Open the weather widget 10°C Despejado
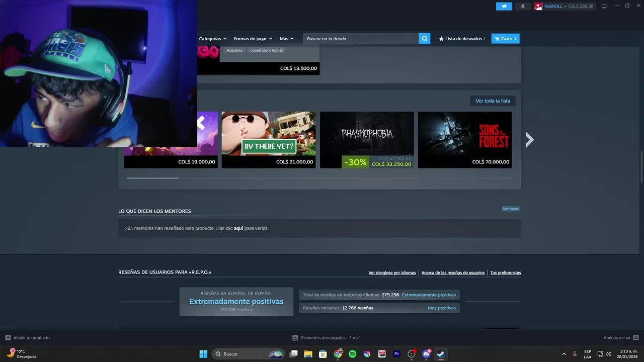 tap(21, 354)
